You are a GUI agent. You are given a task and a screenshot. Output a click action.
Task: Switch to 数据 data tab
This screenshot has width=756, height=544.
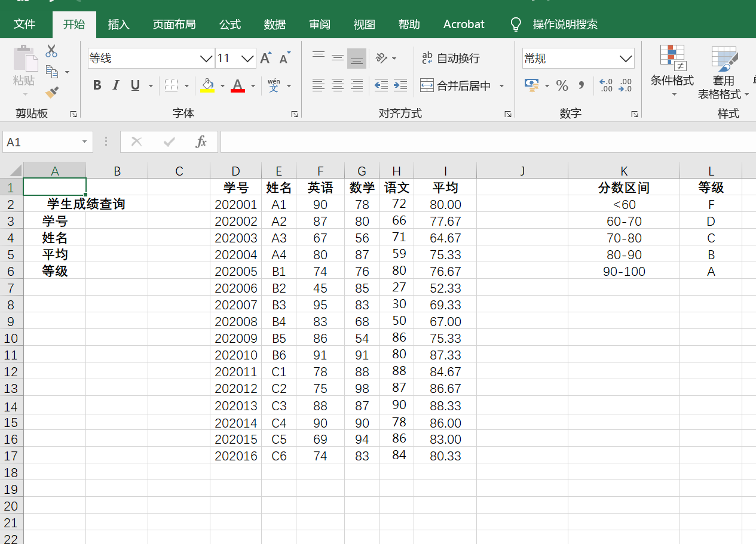(275, 24)
